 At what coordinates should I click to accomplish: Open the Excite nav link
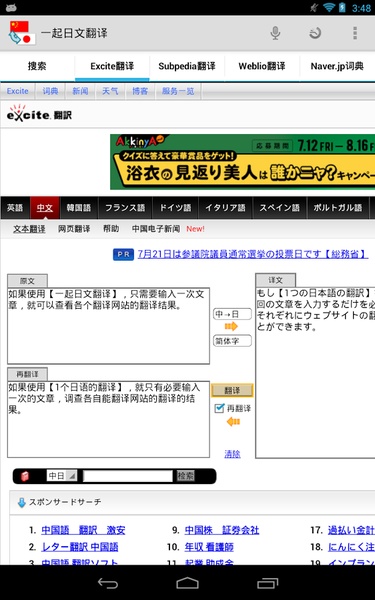(x=18, y=91)
